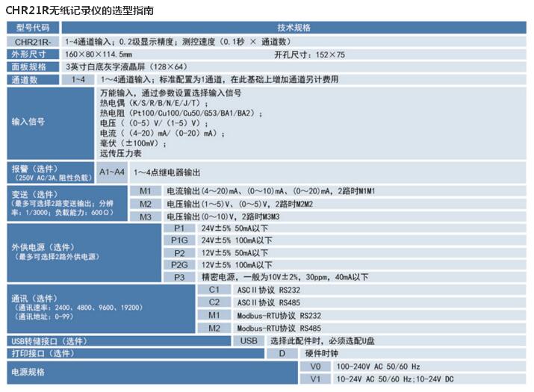Click the C2 ASCII RS485 code

[214, 302]
